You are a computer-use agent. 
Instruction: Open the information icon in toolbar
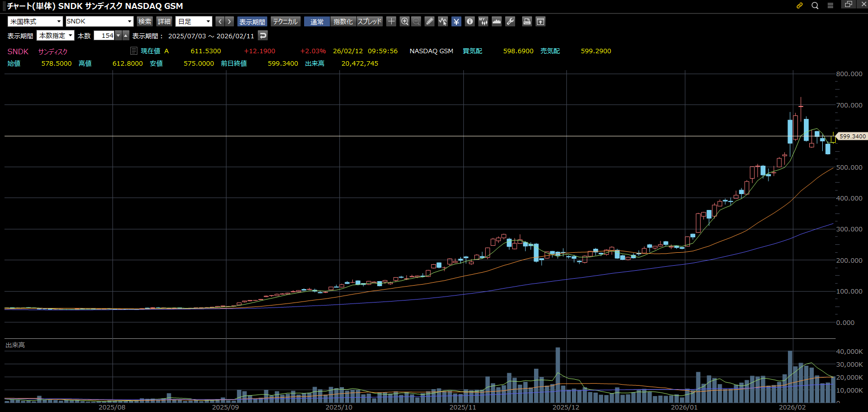[x=469, y=21]
